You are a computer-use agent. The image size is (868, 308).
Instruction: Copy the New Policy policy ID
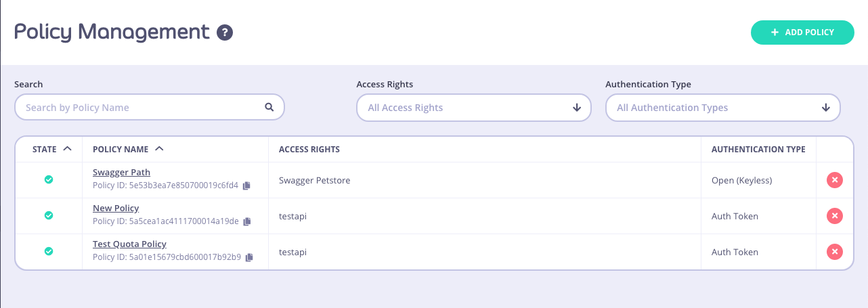pos(247,221)
